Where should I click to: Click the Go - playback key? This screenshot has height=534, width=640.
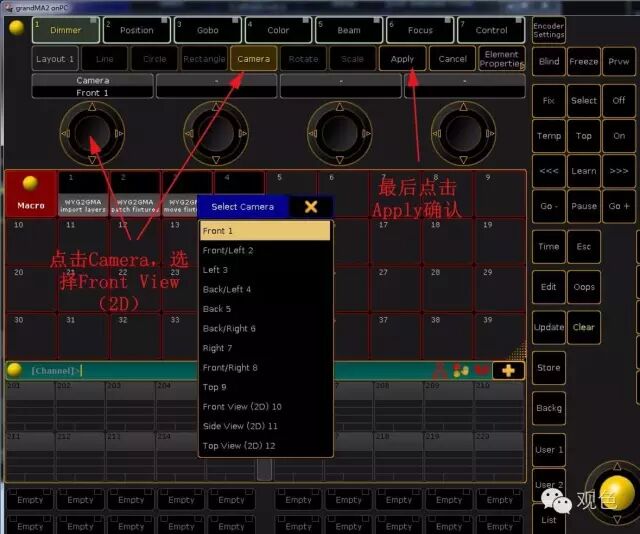[549, 206]
